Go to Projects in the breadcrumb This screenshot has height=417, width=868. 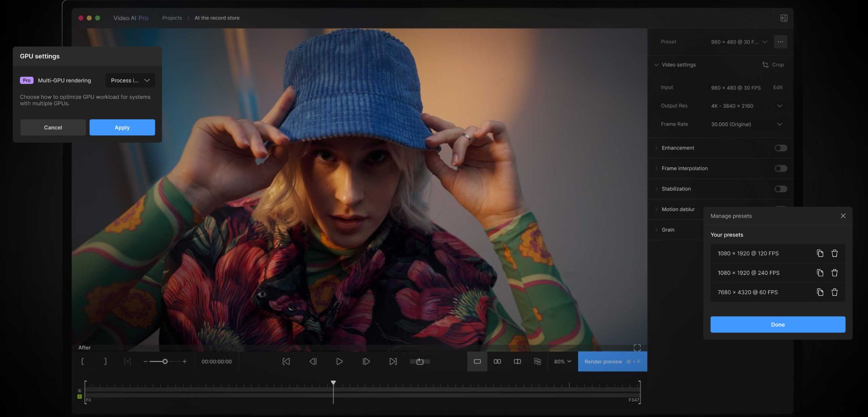pyautogui.click(x=172, y=18)
